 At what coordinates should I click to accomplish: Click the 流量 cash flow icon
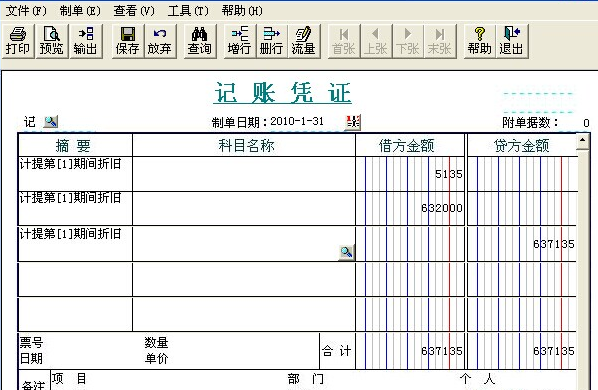(304, 41)
